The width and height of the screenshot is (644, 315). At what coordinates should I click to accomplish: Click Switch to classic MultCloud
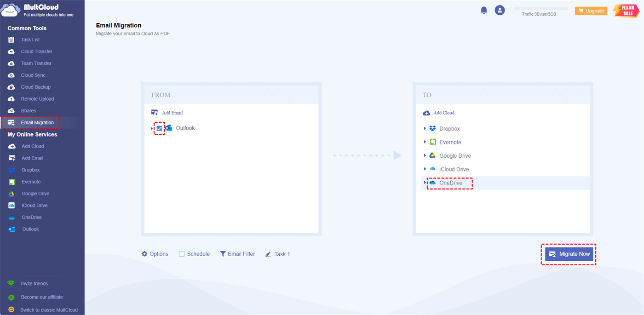pyautogui.click(x=49, y=310)
